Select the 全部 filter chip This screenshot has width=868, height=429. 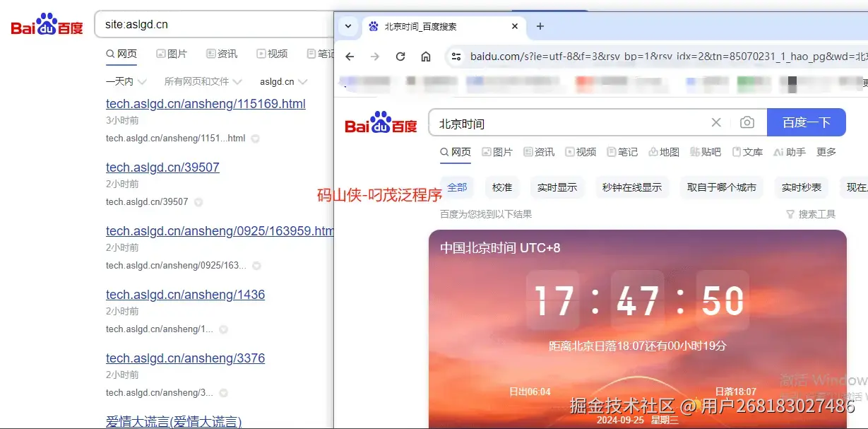pyautogui.click(x=457, y=187)
